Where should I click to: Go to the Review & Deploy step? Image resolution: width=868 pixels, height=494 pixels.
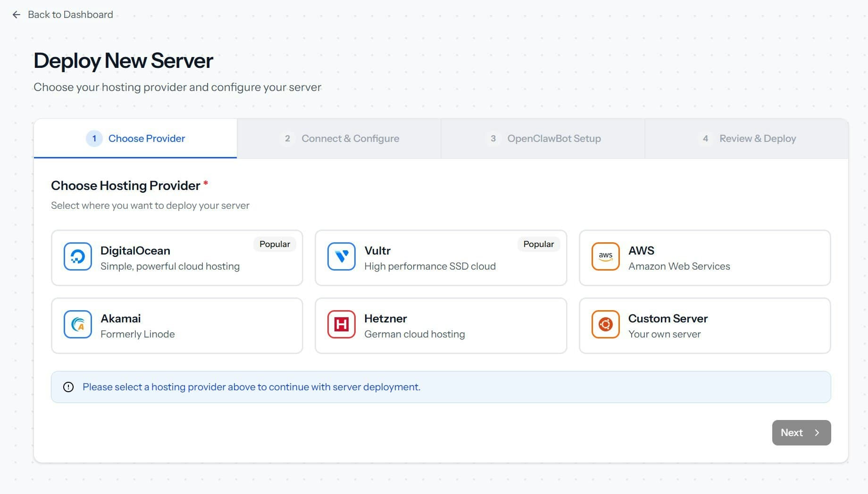[757, 138]
